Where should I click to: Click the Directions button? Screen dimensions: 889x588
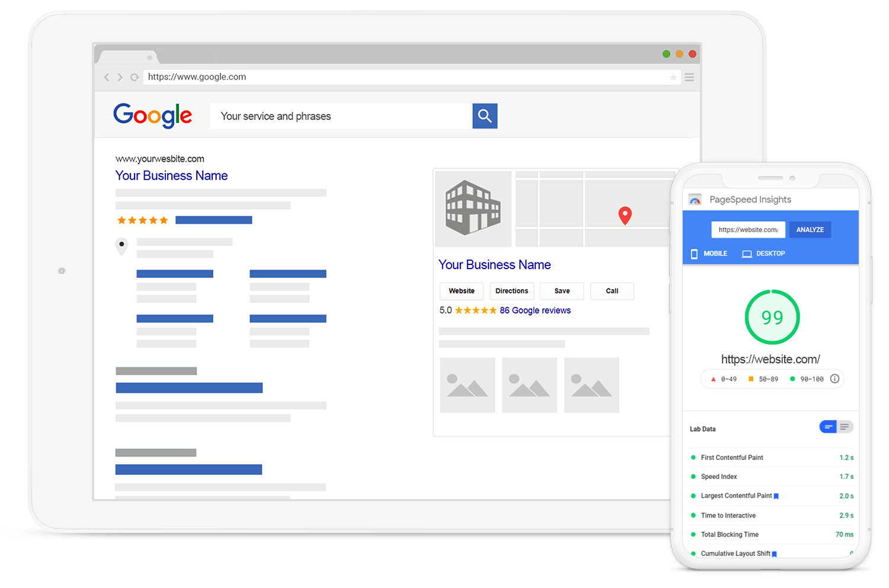point(511,291)
